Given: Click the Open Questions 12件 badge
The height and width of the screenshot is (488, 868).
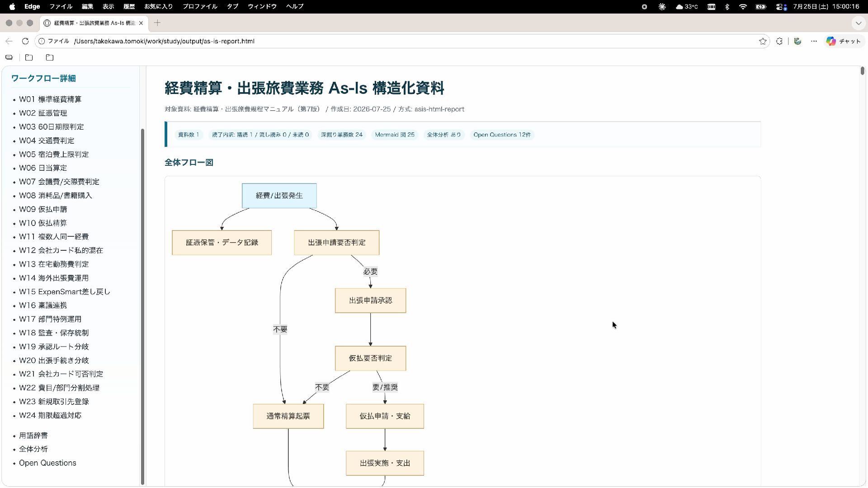Looking at the screenshot, I should tap(502, 135).
